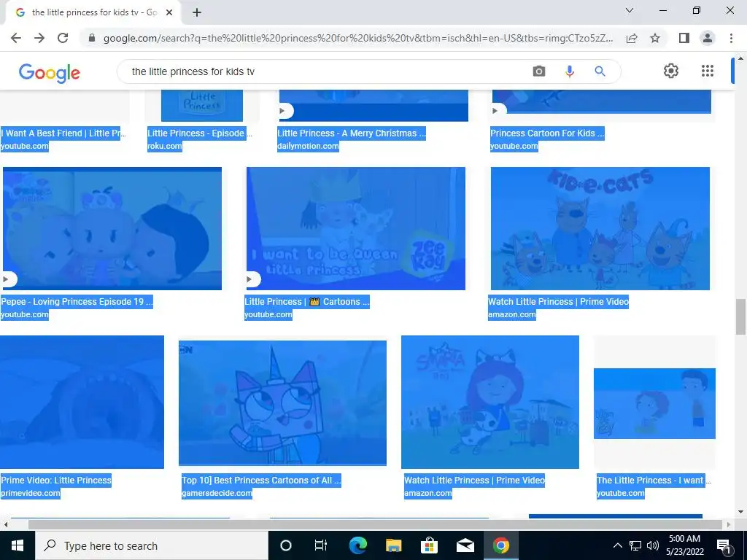The height and width of the screenshot is (560, 747).
Task: Show hidden tray icons
Action: [x=617, y=545]
